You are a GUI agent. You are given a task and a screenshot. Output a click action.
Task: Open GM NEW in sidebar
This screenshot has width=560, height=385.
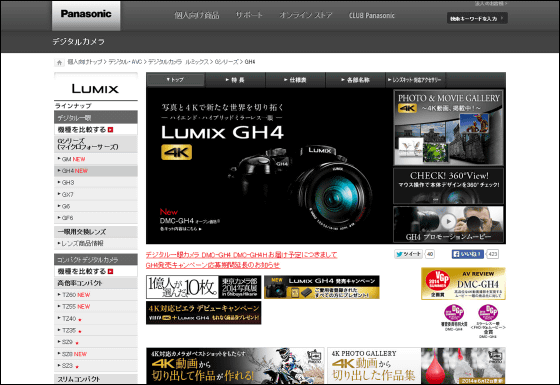click(x=95, y=159)
